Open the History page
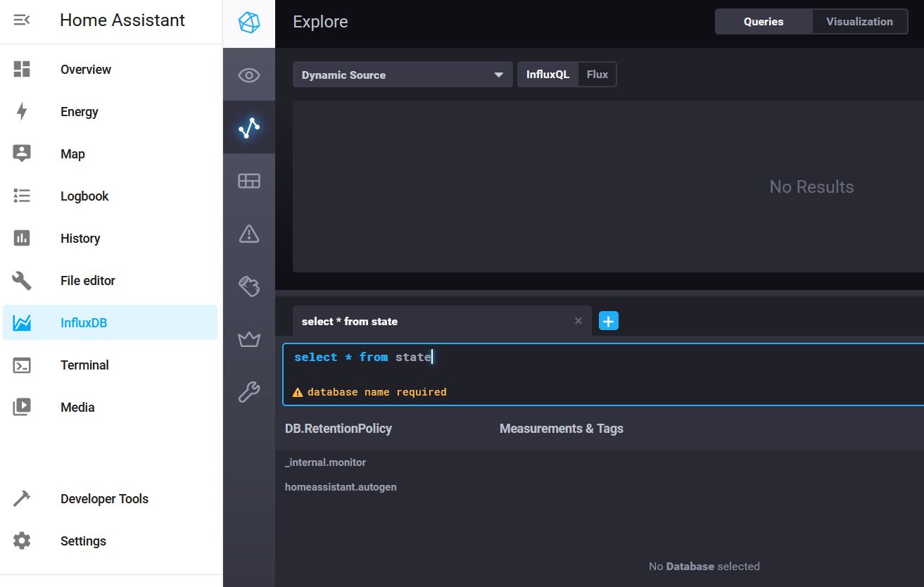The width and height of the screenshot is (924, 587). pyautogui.click(x=80, y=238)
